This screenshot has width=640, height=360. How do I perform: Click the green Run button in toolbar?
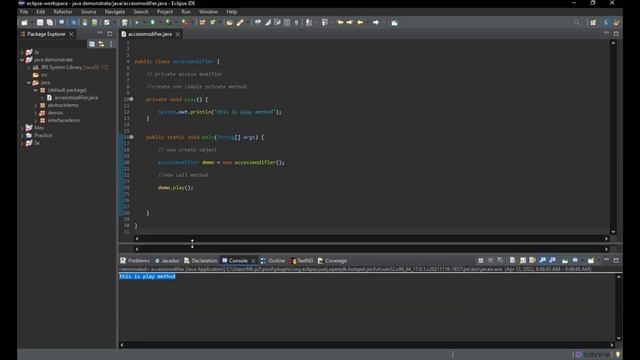(153, 22)
